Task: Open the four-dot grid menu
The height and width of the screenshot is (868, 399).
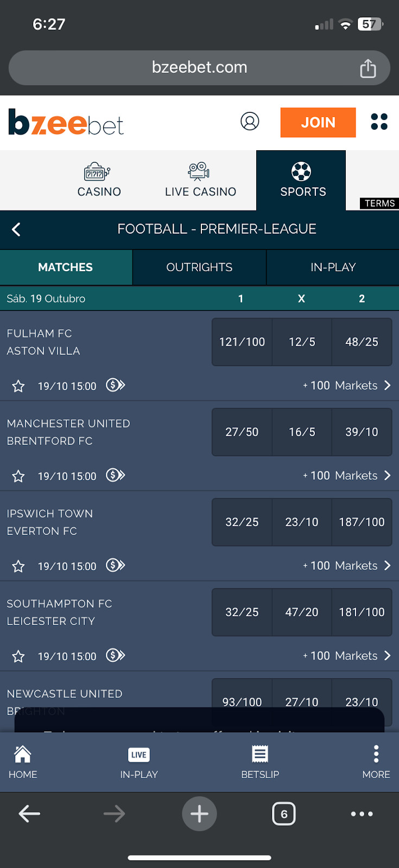Action: coord(379,122)
